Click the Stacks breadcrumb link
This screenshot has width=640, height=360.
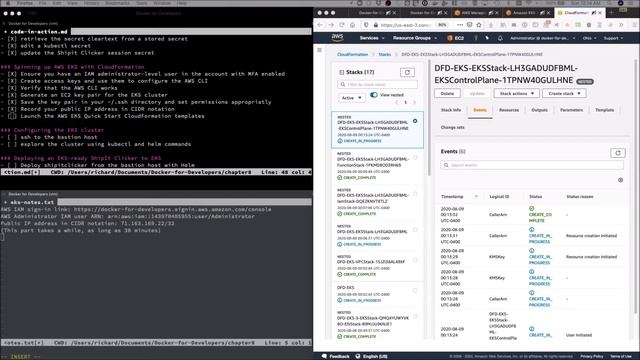click(384, 54)
